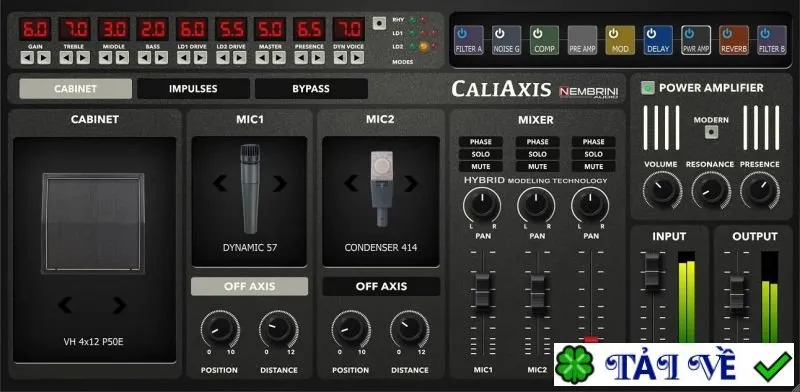The width and height of the screenshot is (800, 392).
Task: Increase LD1 DRIVE with right arrow
Action: coord(201,58)
